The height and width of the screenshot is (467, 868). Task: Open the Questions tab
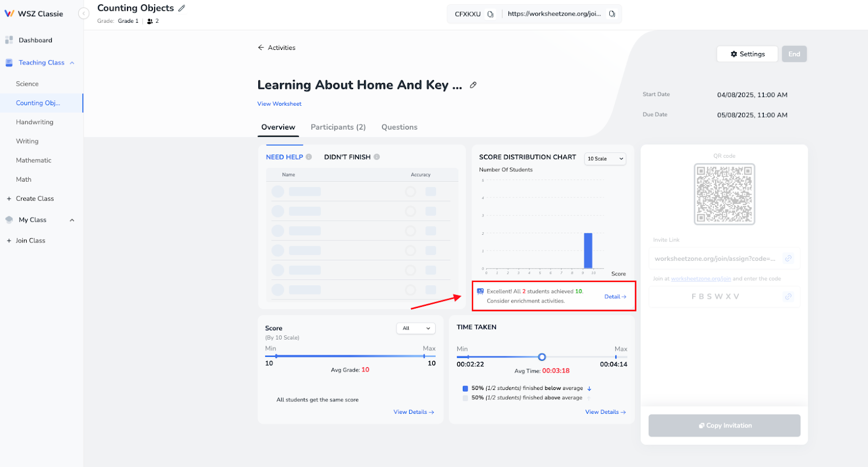pyautogui.click(x=399, y=127)
